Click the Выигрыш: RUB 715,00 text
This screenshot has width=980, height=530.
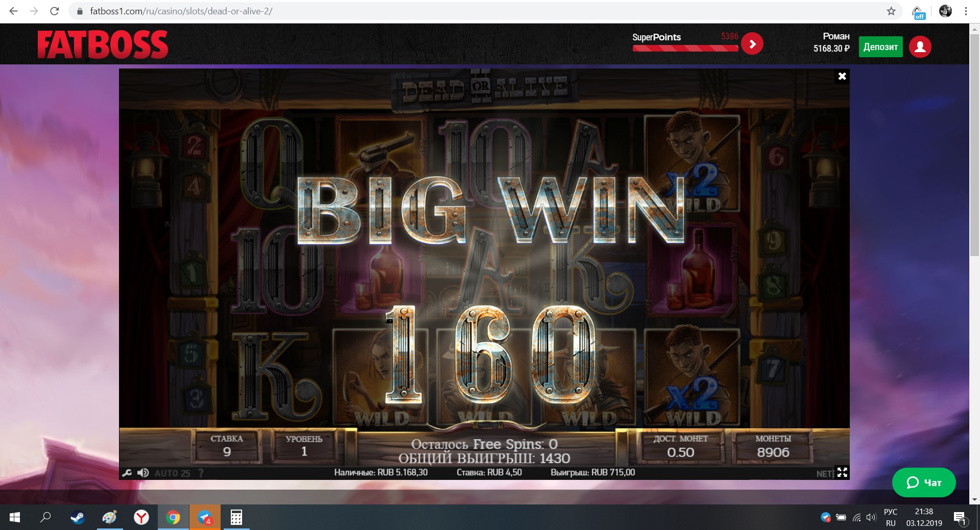coord(593,473)
